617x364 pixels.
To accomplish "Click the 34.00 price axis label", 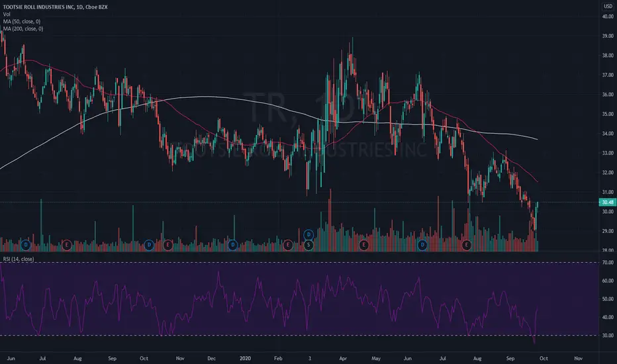I will (x=608, y=134).
